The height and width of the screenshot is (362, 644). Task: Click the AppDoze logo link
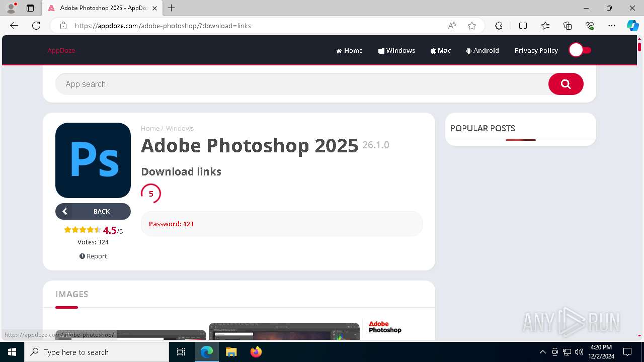pos(61,50)
